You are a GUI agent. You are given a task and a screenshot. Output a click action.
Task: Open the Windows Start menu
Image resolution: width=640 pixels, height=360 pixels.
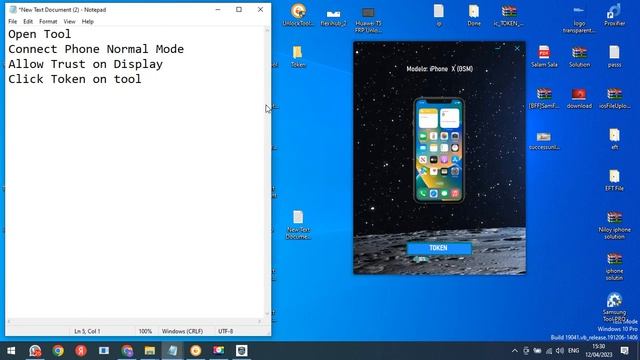11,351
